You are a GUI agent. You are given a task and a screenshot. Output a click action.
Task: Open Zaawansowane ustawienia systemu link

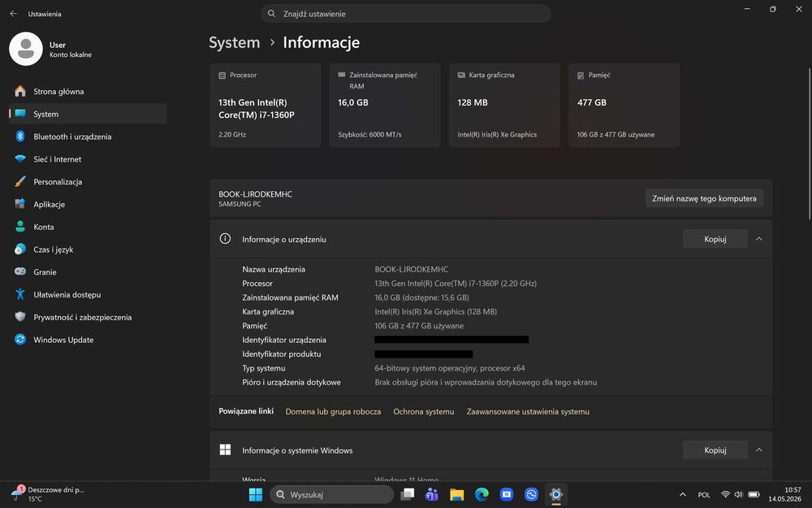point(528,411)
